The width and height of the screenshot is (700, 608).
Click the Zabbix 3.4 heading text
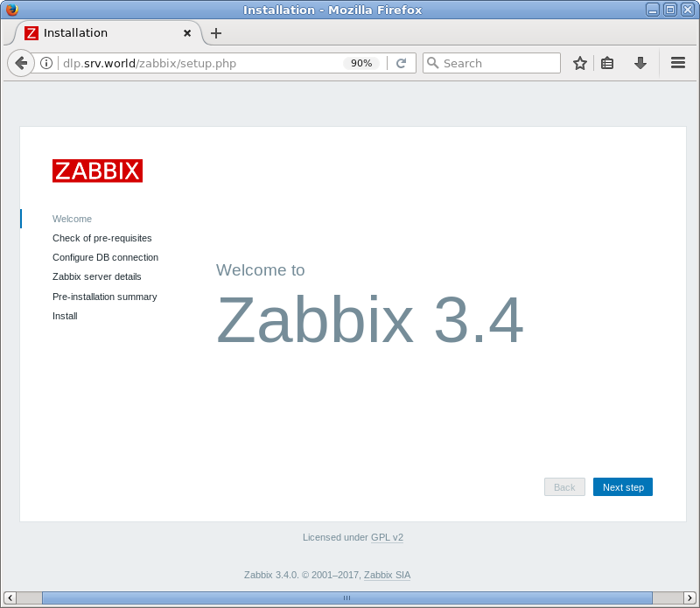369,319
